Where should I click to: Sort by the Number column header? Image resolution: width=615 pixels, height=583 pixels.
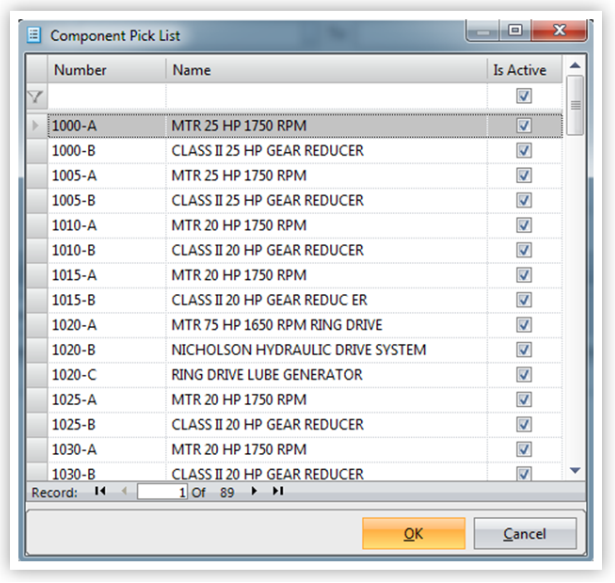pyautogui.click(x=106, y=70)
